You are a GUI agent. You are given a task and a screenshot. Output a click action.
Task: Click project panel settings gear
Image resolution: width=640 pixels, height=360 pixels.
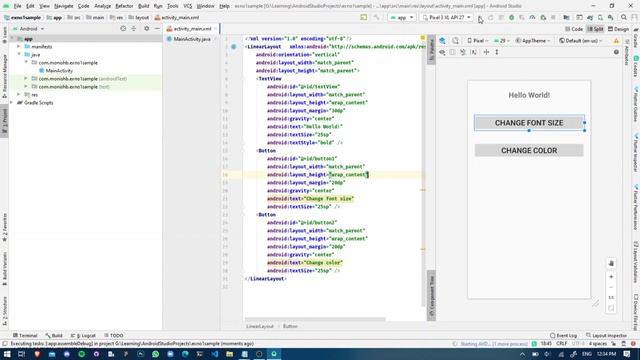pos(147,29)
